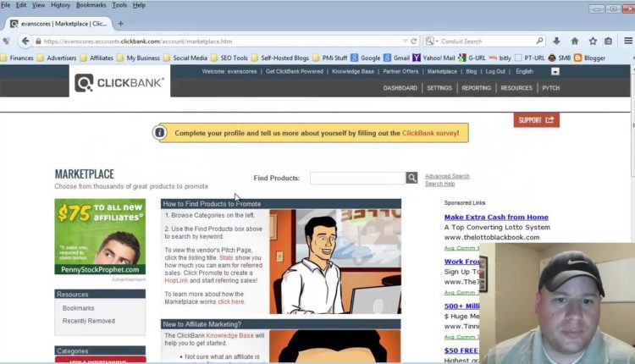This screenshot has width=635, height=364.
Task: Click into the Find Products input field
Action: point(357,178)
